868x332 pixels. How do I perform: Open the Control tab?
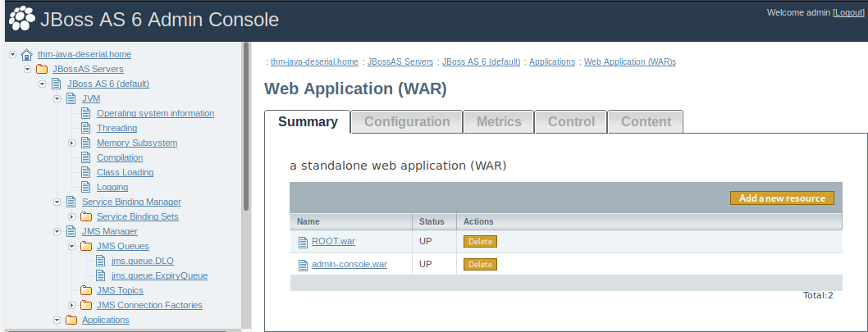coord(571,121)
